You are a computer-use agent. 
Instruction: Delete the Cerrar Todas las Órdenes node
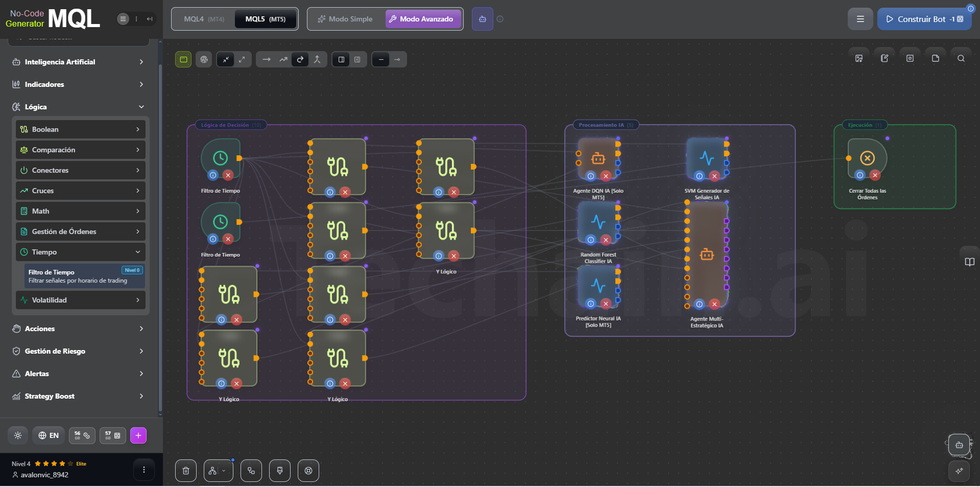tap(875, 175)
